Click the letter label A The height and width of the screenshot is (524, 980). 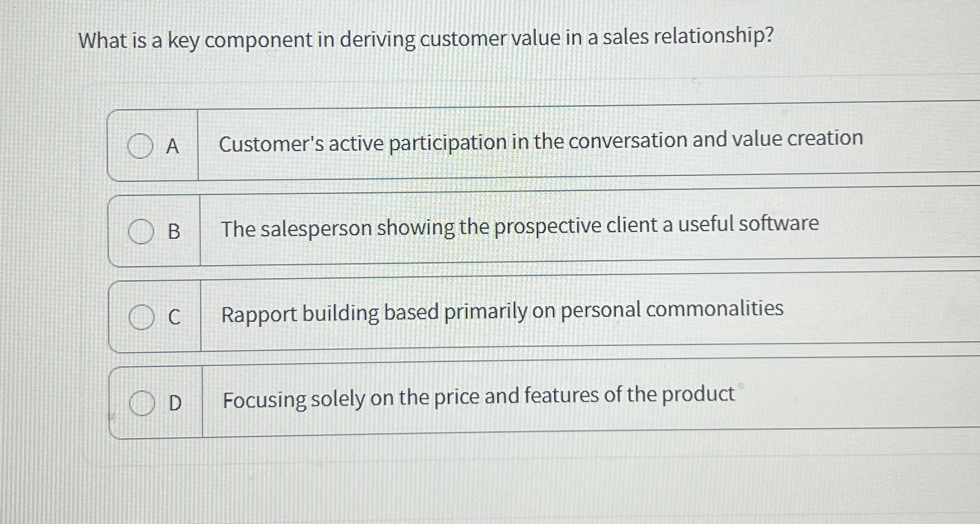point(173,145)
